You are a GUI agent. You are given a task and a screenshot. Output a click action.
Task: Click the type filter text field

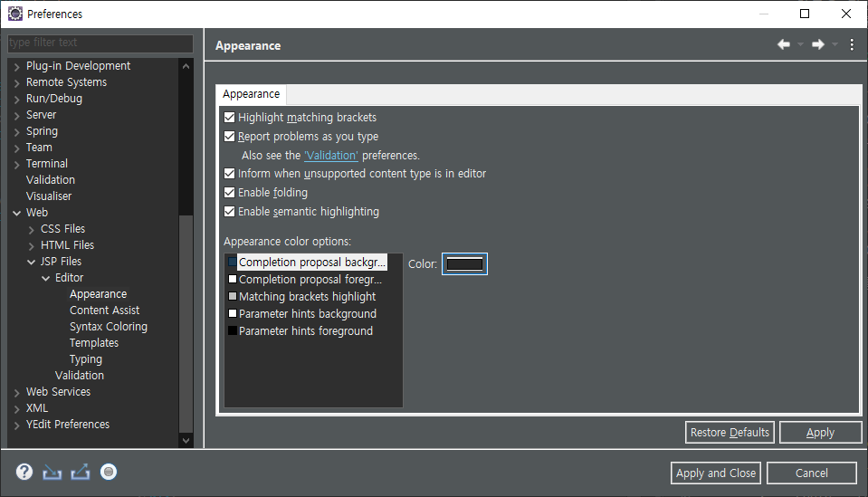coord(100,43)
